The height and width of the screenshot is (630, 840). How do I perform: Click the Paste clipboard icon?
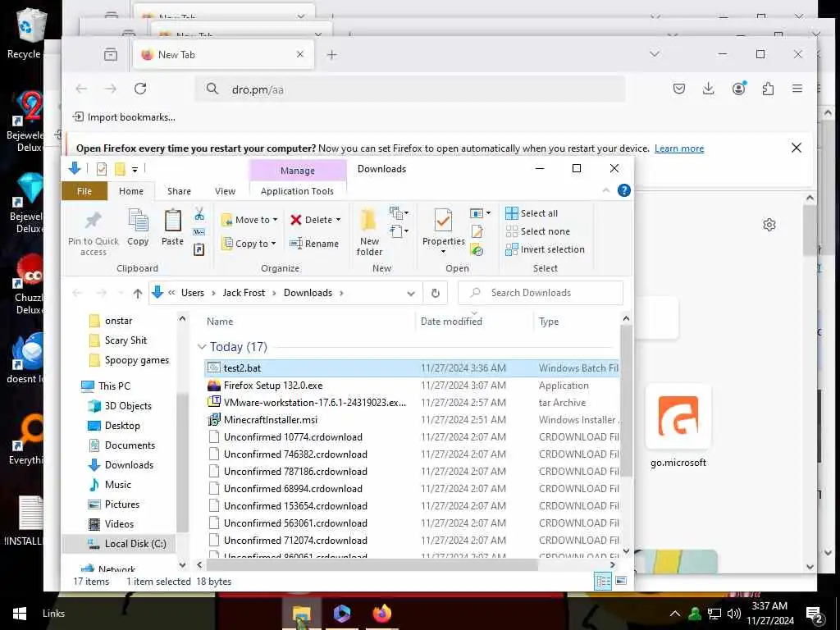click(x=172, y=221)
